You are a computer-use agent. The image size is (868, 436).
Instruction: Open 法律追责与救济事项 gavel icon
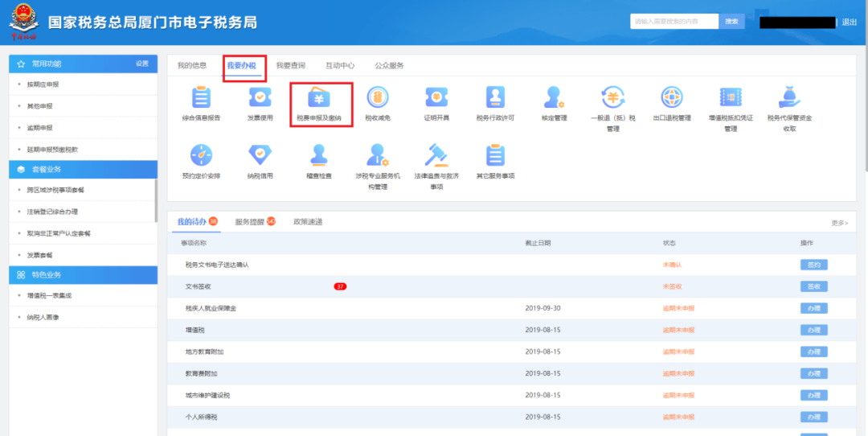[436, 155]
